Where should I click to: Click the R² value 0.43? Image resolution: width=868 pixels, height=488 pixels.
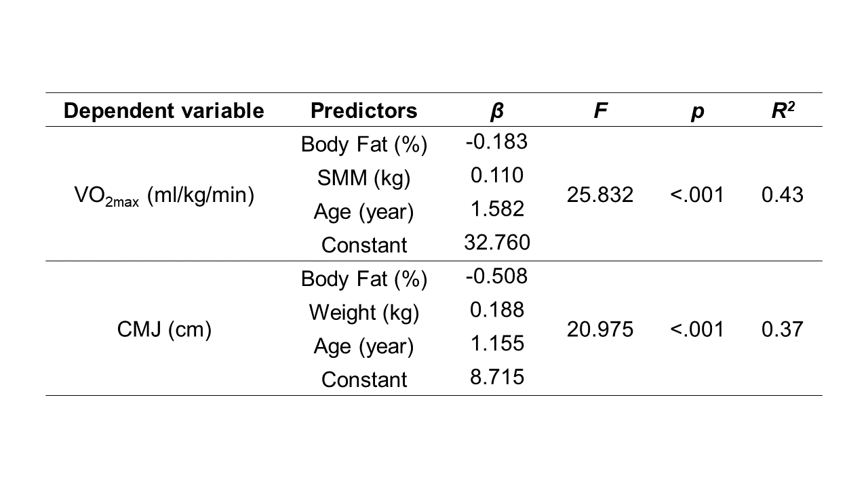(782, 195)
